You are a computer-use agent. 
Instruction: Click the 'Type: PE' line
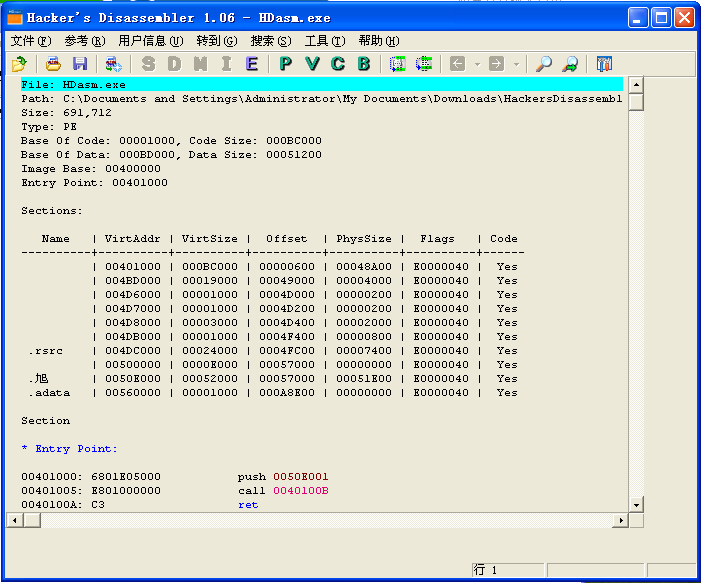click(49, 127)
